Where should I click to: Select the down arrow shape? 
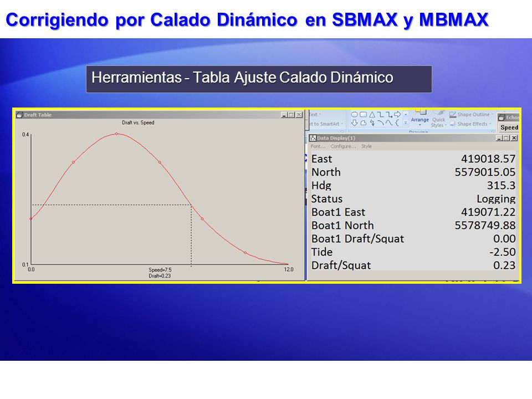point(355,123)
